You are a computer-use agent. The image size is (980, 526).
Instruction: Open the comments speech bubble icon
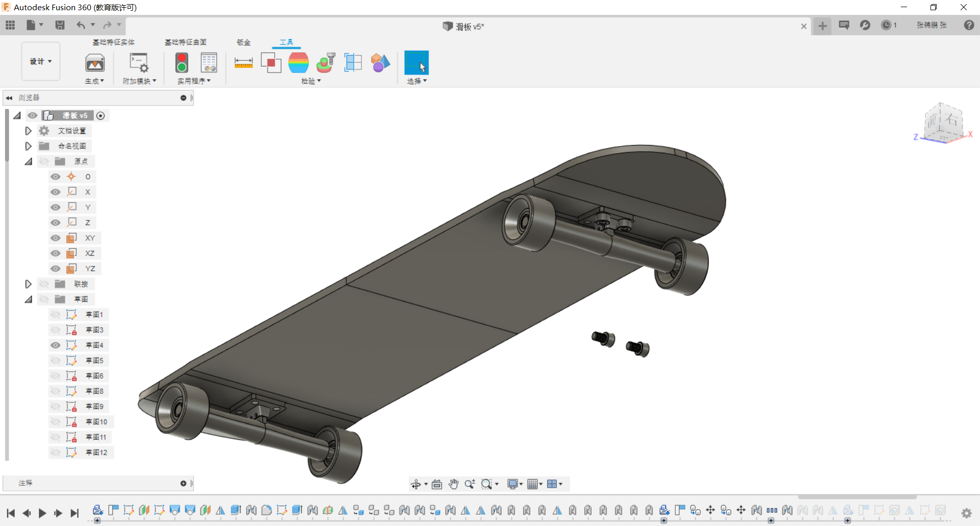pos(844,25)
